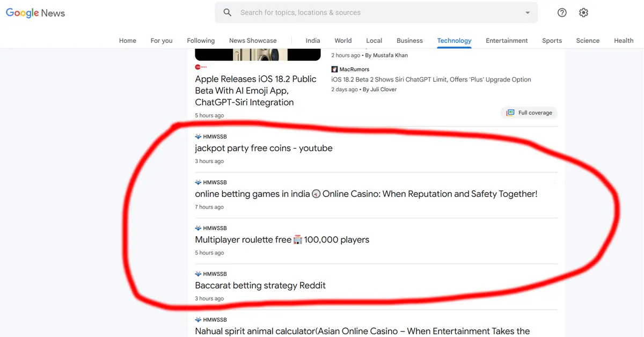Click '5 hours ago' under Apple Releases article
Image resolution: width=644 pixels, height=337 pixels.
pos(209,115)
